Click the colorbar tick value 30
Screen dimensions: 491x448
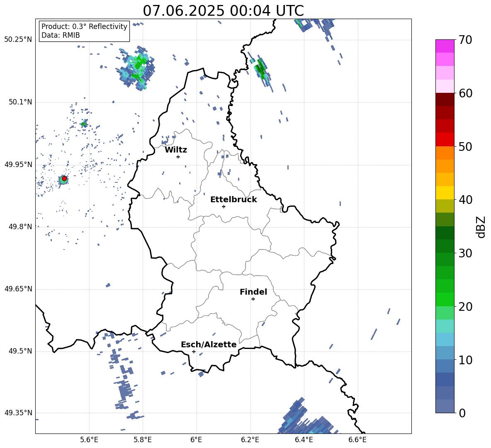click(465, 253)
